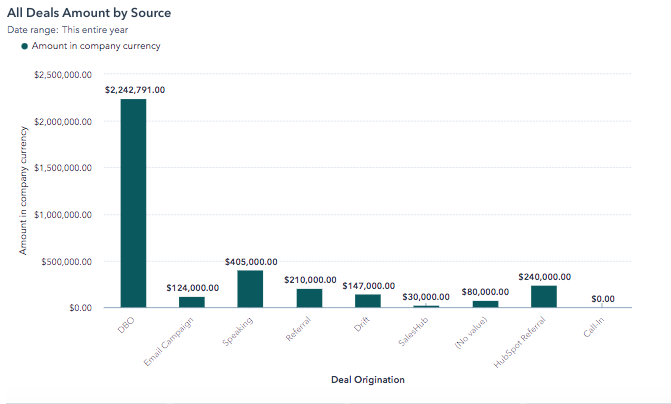Click the HubSpot Referral axis label
671x404 pixels.
pos(520,342)
